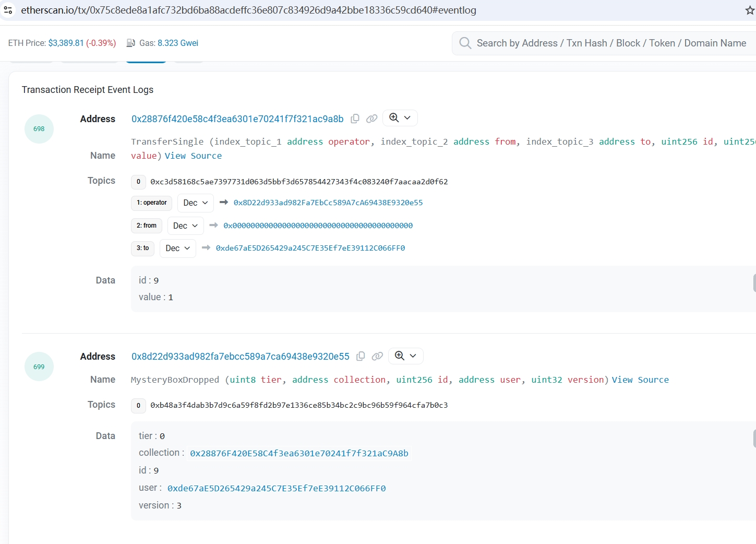Open site info icon in address bar
The image size is (756, 544).
pos(8,10)
